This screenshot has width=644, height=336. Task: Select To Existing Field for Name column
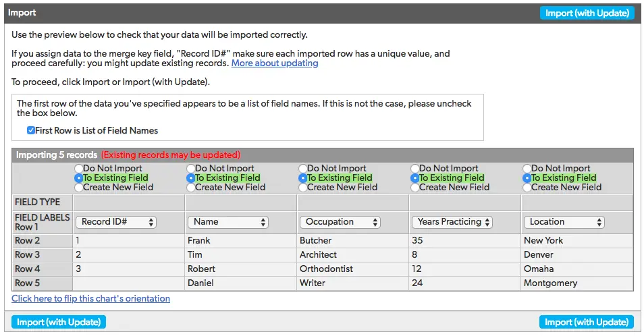coord(191,178)
